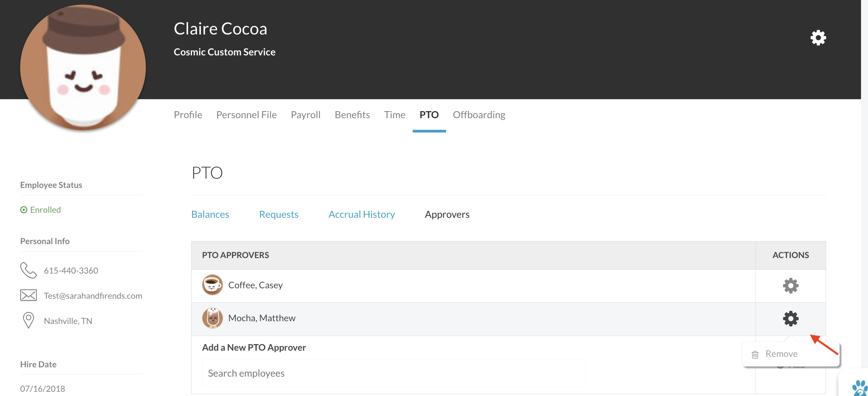Click the Personal Info heading
The height and width of the screenshot is (396, 868).
[x=45, y=241]
